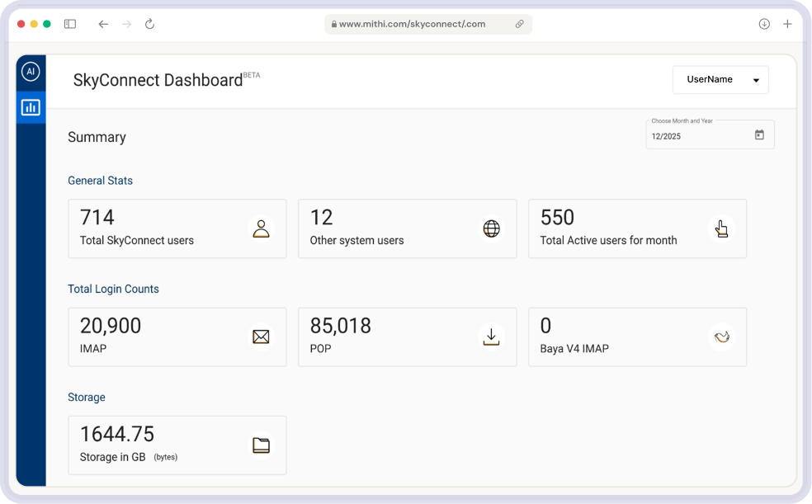This screenshot has width=812, height=504.
Task: Click the folder icon on Storage card
Action: coord(261,445)
